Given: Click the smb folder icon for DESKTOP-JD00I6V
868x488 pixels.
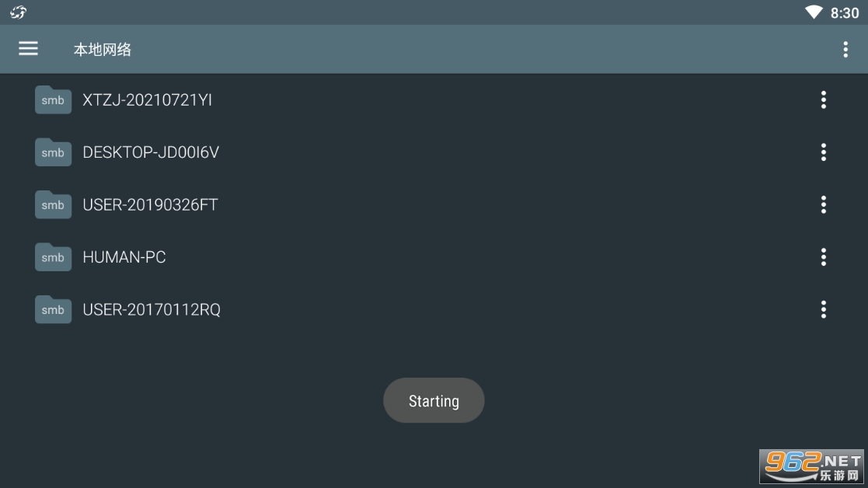Looking at the screenshot, I should 53,152.
